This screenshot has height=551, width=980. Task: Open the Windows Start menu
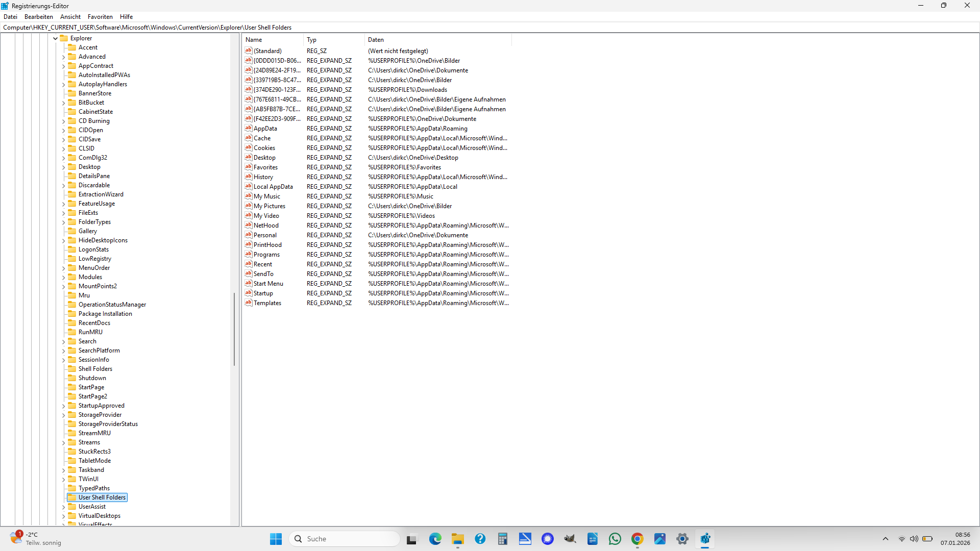tap(276, 539)
